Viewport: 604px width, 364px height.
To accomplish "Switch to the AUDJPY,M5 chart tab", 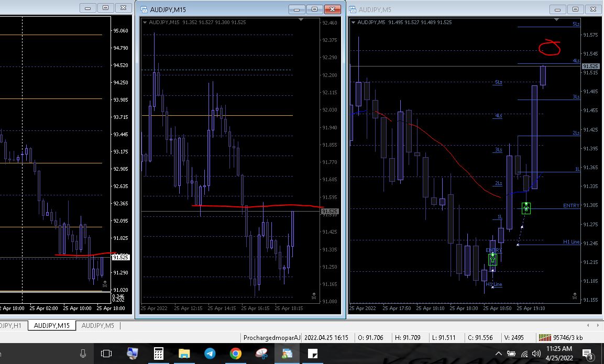I will (x=98, y=325).
